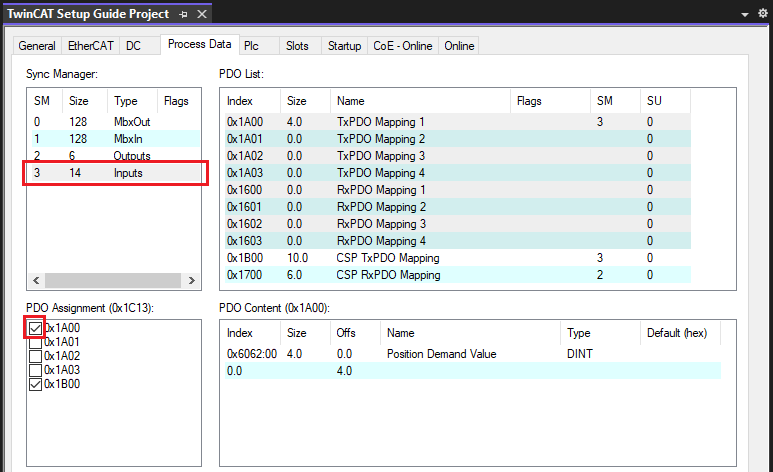Select Position Demand Value entry
The height and width of the screenshot is (472, 773).
(441, 354)
